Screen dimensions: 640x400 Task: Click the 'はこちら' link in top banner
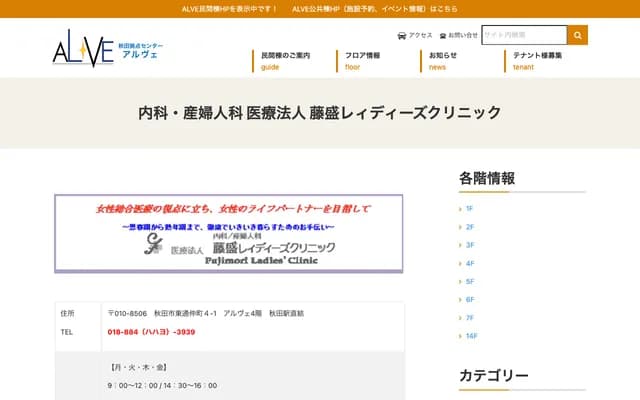[x=444, y=8]
